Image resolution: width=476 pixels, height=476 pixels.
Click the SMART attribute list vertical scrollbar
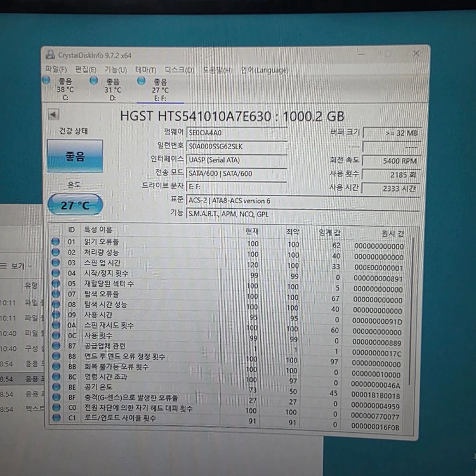click(411, 311)
